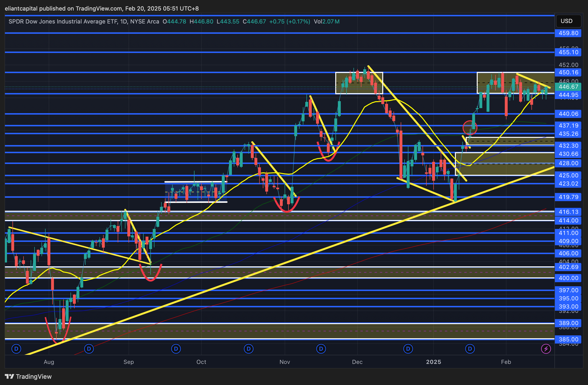Select the 450.16 price level label
Image resolution: width=588 pixels, height=385 pixels.
pos(568,72)
